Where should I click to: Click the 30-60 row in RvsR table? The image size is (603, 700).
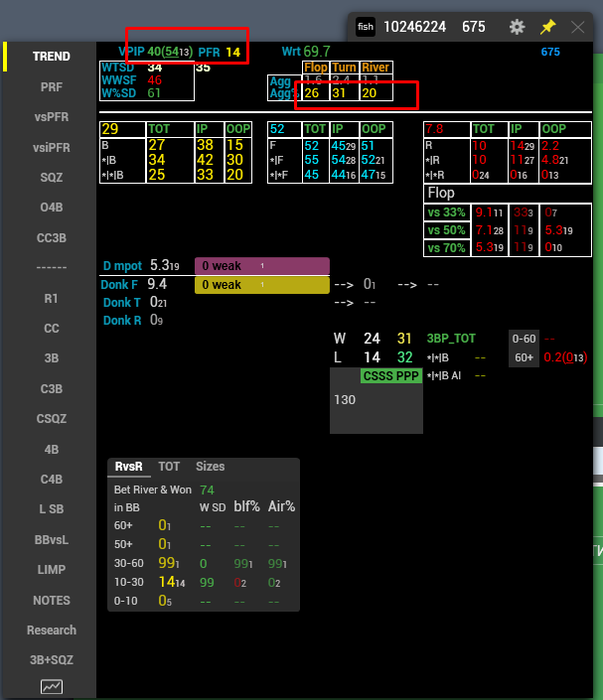pyautogui.click(x=203, y=563)
